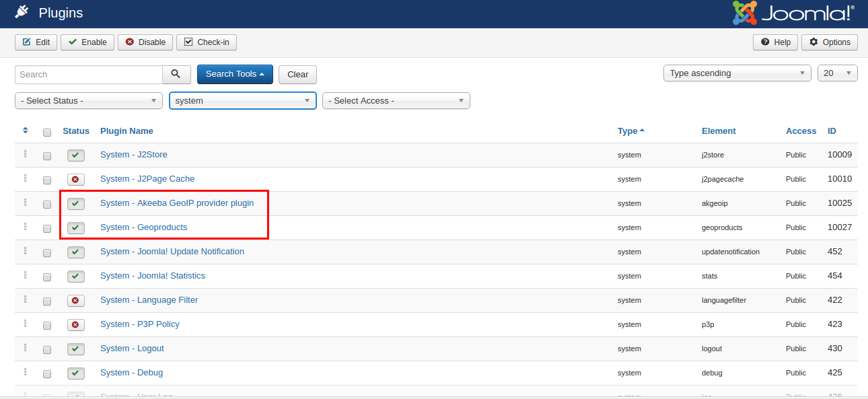This screenshot has height=399, width=868.
Task: Click the Edit toolbar button
Action: [x=36, y=42]
